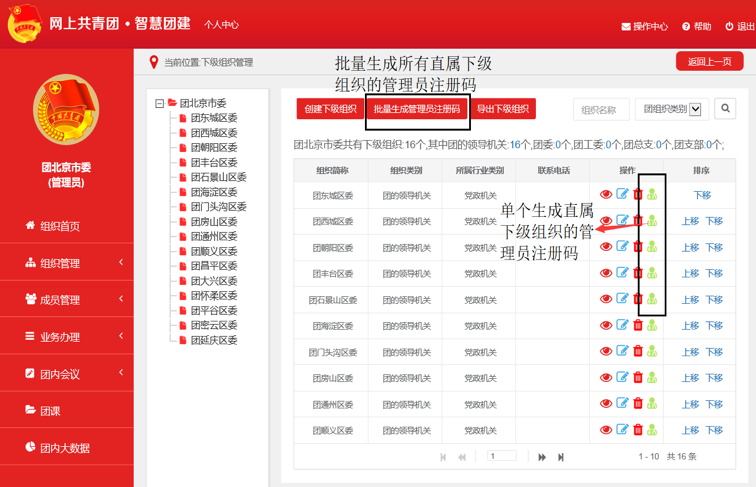Delete the 团东城区委 row

tap(638, 194)
